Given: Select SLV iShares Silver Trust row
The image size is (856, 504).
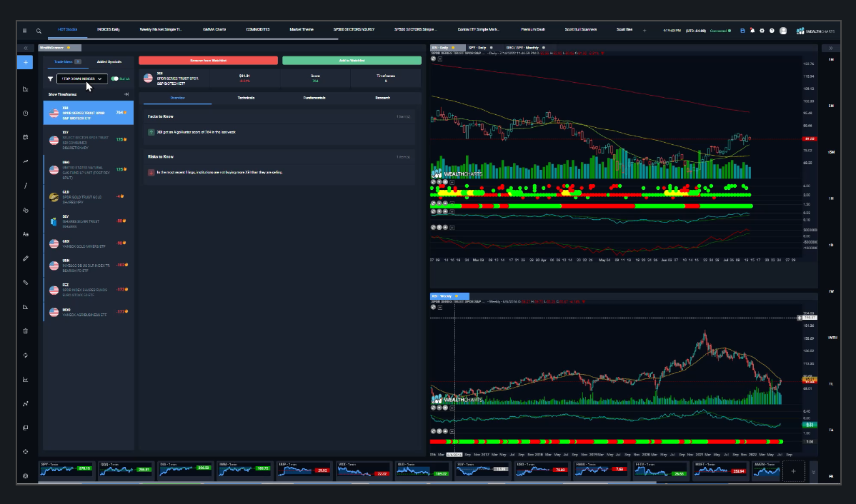Looking at the screenshot, I should point(89,221).
